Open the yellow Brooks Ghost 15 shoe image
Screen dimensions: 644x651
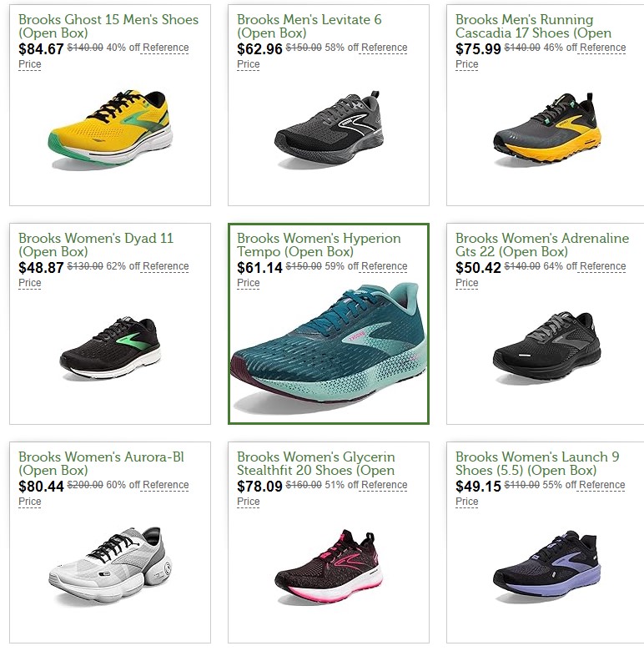[x=110, y=129]
